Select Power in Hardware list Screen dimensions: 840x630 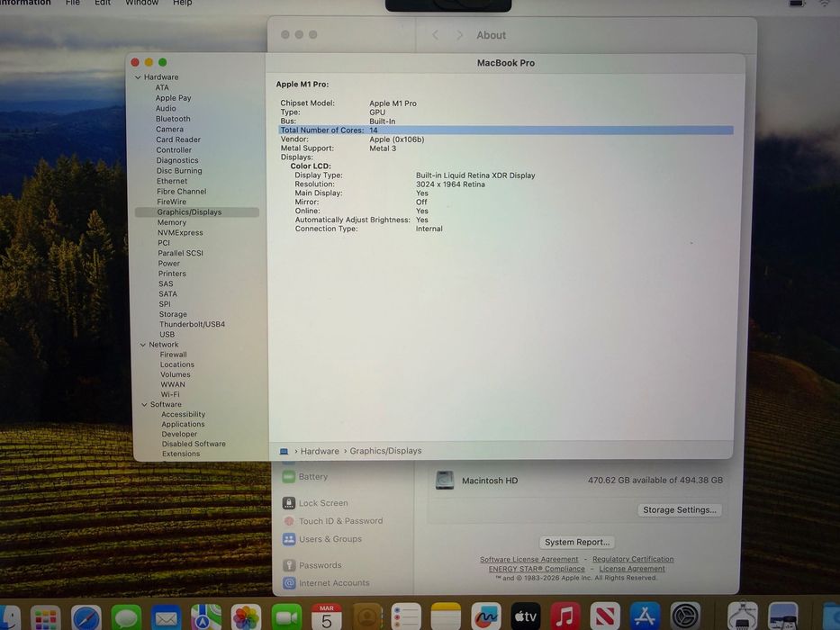[x=168, y=264]
